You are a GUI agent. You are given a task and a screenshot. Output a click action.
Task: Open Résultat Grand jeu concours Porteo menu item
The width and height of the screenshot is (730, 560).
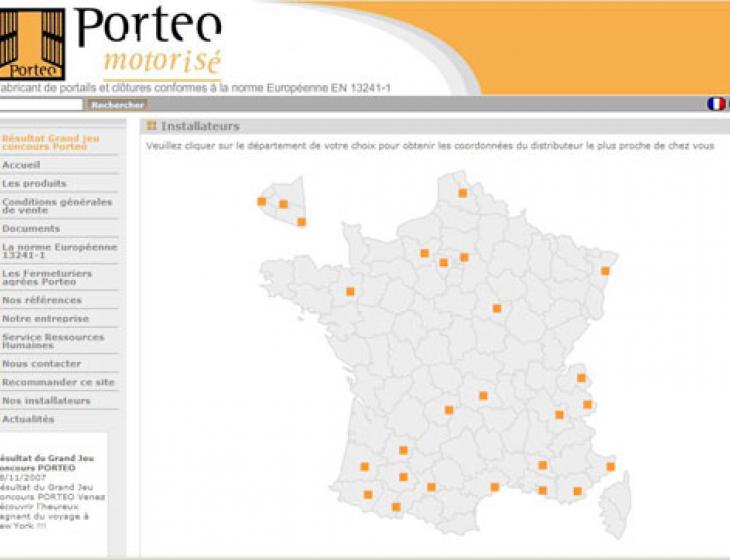point(51,142)
